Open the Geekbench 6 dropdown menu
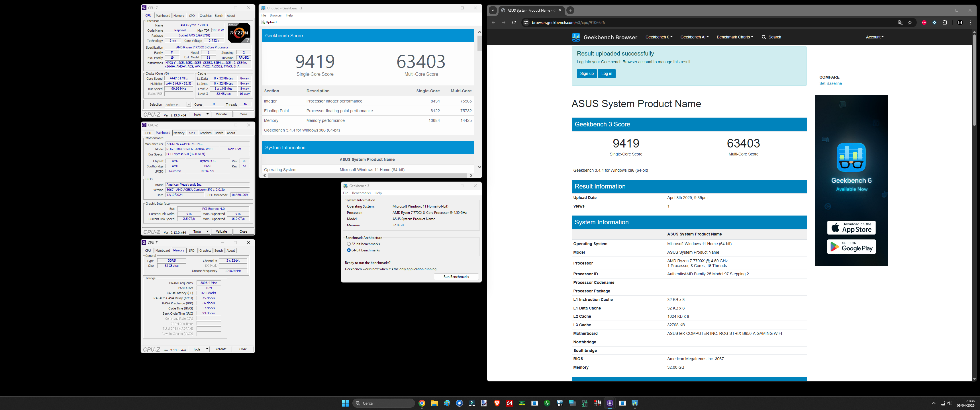This screenshot has height=410, width=980. click(x=659, y=37)
